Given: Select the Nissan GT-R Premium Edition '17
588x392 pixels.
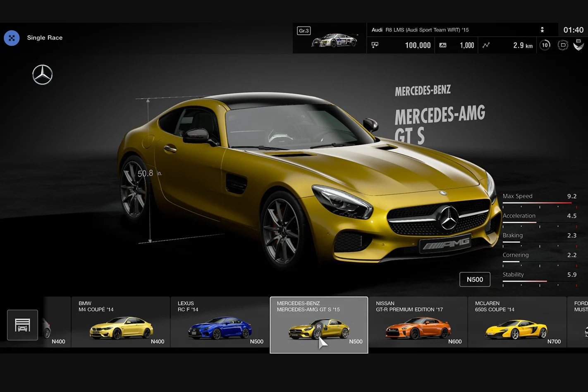Looking at the screenshot, I should click(x=418, y=322).
